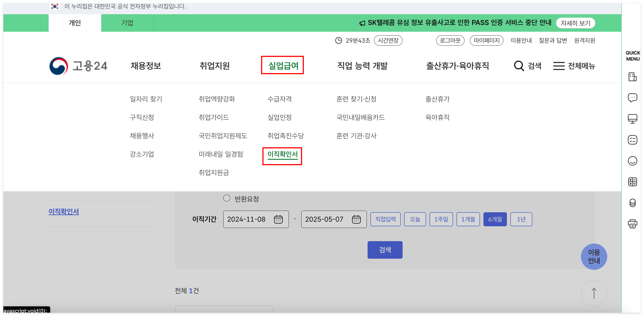The image size is (644, 316).
Task: Open the search magnifier icon
Action: pyautogui.click(x=519, y=66)
